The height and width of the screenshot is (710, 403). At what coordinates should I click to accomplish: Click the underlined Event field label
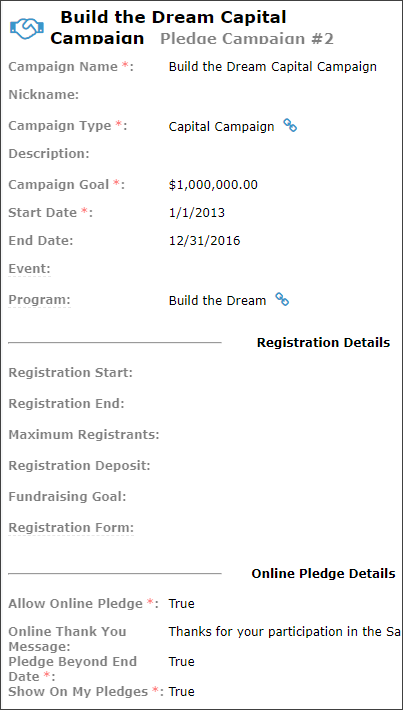[29, 269]
